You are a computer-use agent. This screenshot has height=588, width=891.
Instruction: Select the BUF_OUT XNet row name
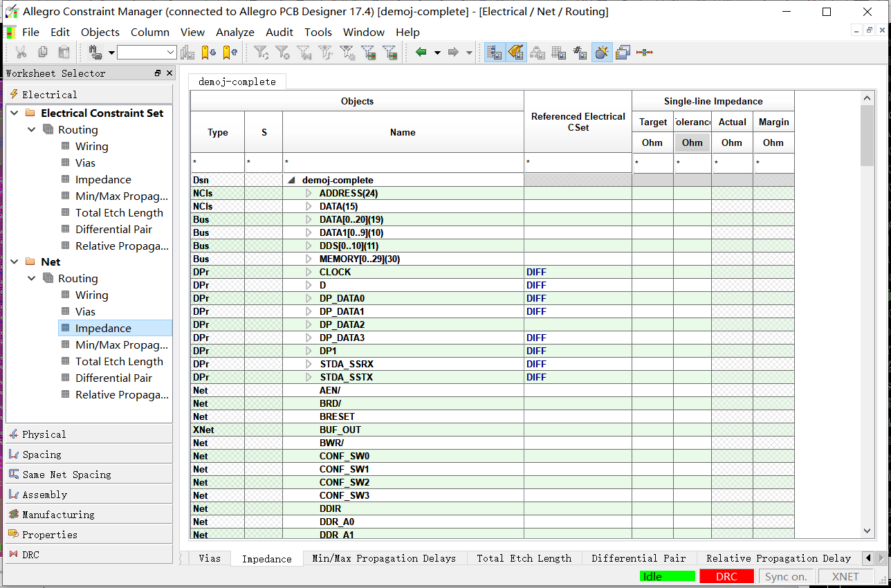340,430
